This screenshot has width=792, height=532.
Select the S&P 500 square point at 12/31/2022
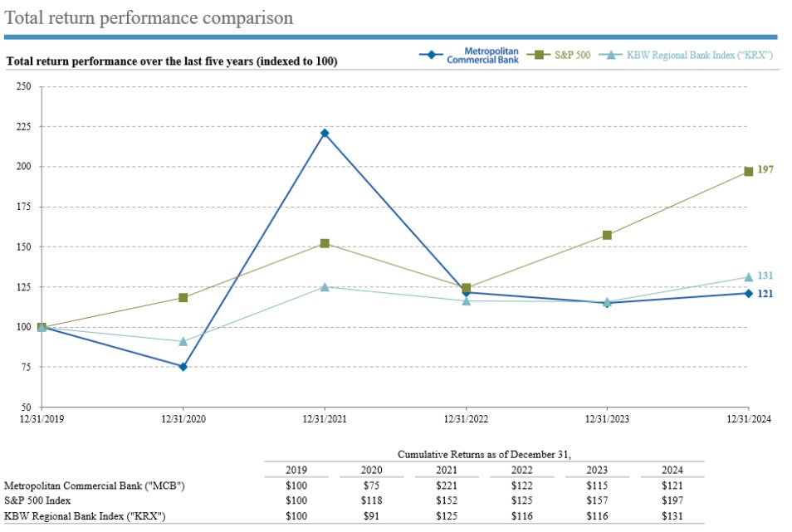point(467,288)
